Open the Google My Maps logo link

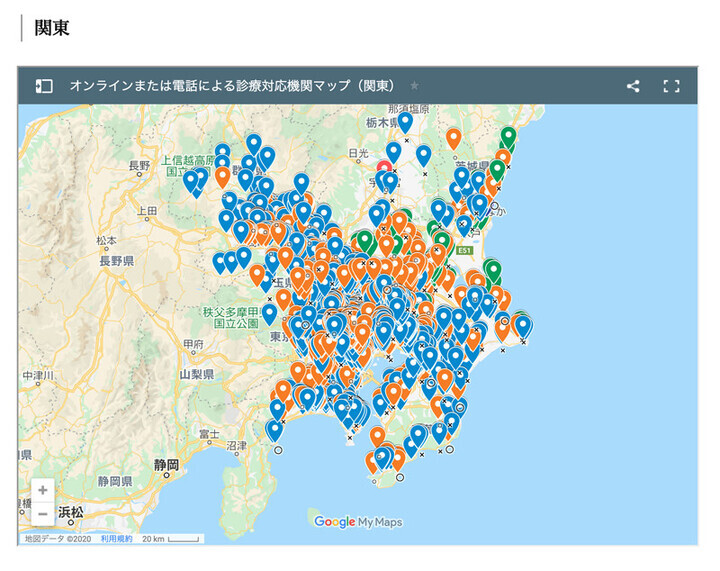click(357, 521)
